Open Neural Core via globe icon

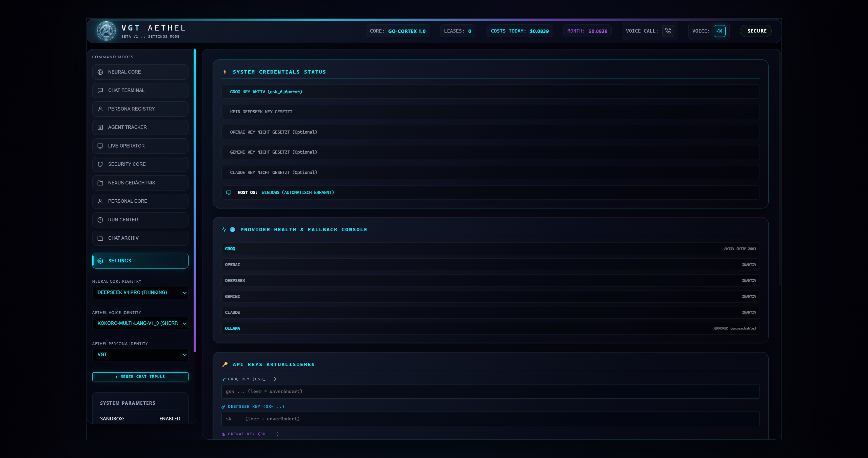(x=100, y=72)
